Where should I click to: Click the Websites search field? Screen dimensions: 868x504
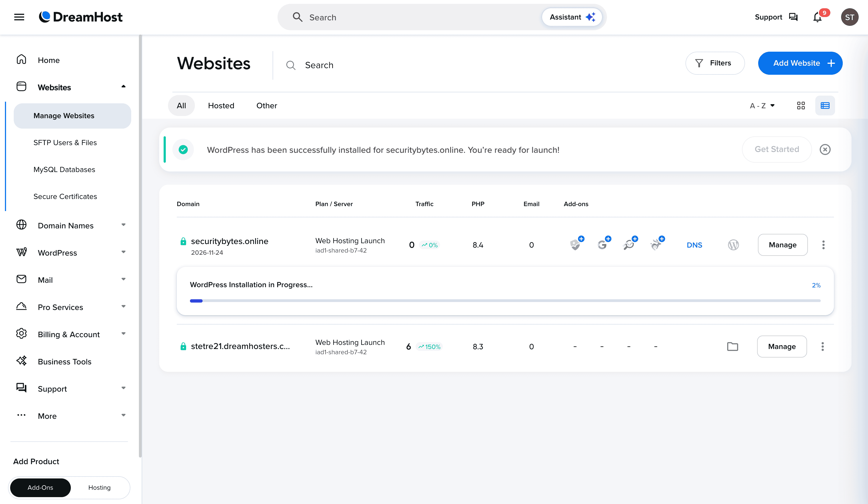tap(345, 65)
